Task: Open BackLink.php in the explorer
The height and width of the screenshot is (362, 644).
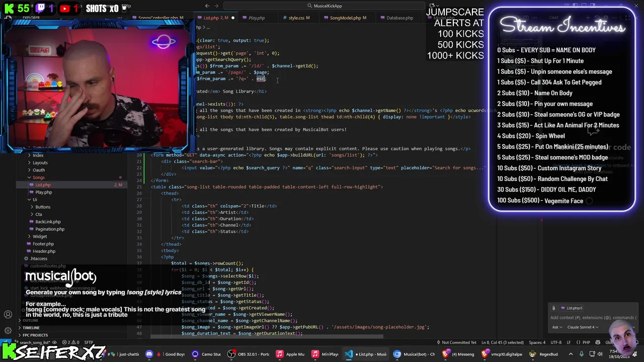Action: (x=48, y=222)
